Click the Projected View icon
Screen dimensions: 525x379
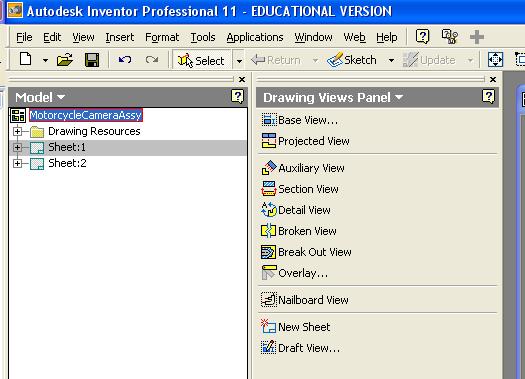(x=269, y=141)
